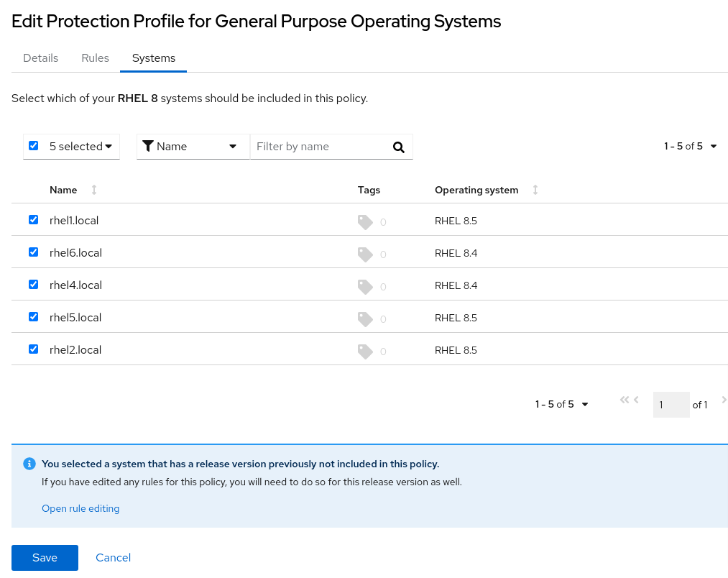The height and width of the screenshot is (578, 728).
Task: Click the Cancel link
Action: [x=113, y=558]
